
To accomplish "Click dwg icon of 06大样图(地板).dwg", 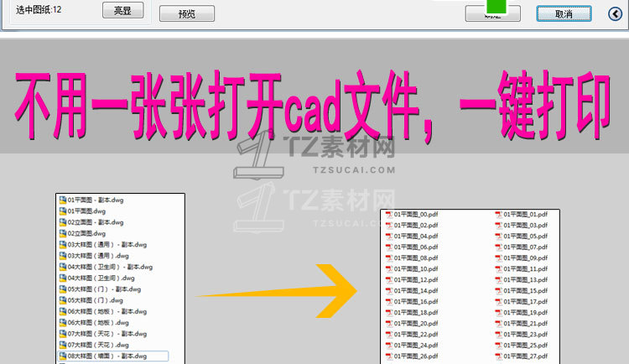I will point(63,323).
